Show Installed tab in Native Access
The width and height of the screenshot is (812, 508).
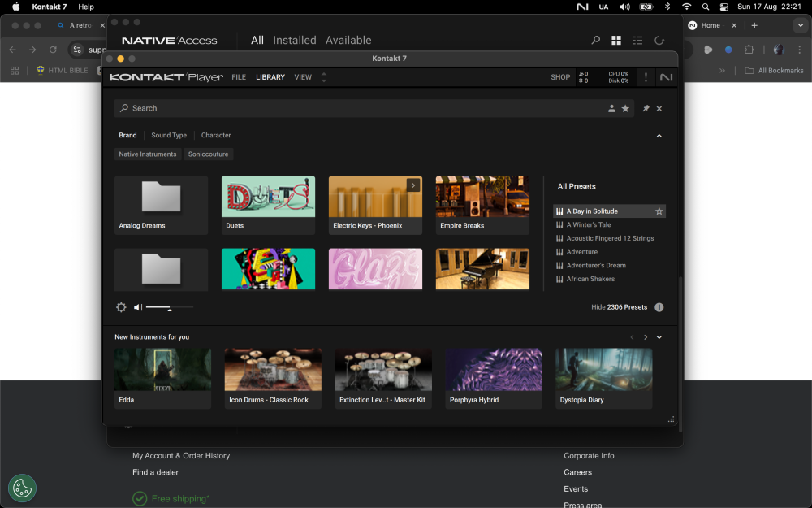click(295, 40)
